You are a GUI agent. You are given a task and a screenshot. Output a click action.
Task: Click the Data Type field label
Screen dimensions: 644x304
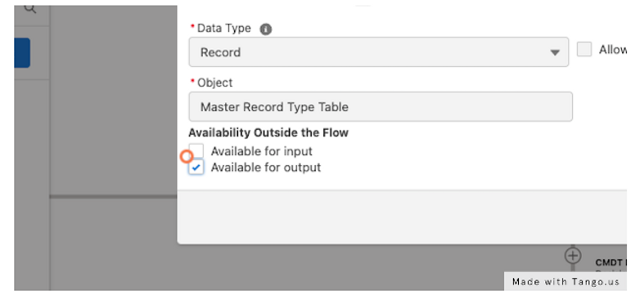point(224,29)
